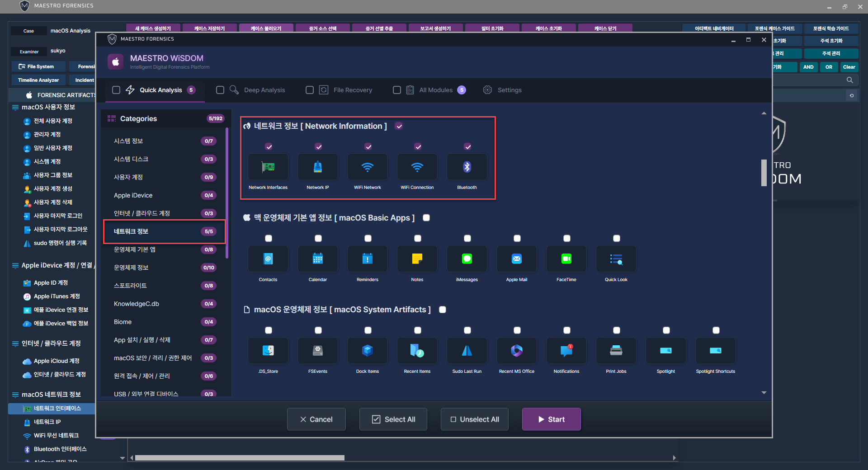This screenshot has width=868, height=470.
Task: Click the Sudo Last Run icon
Action: click(x=467, y=351)
